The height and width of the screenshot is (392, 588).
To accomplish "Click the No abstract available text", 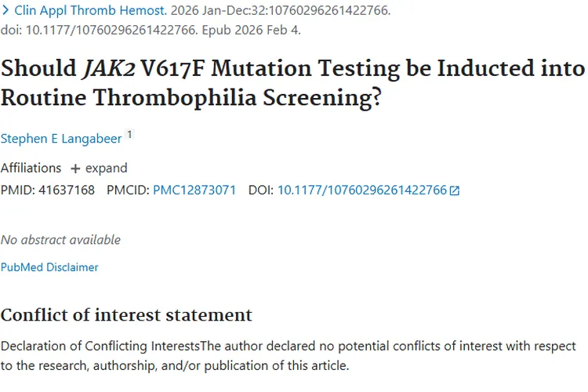I will click(60, 240).
